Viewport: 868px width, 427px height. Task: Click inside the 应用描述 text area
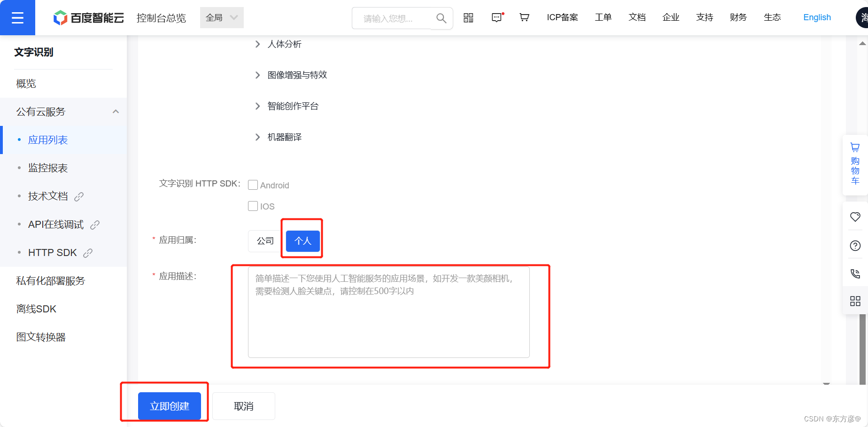point(388,312)
